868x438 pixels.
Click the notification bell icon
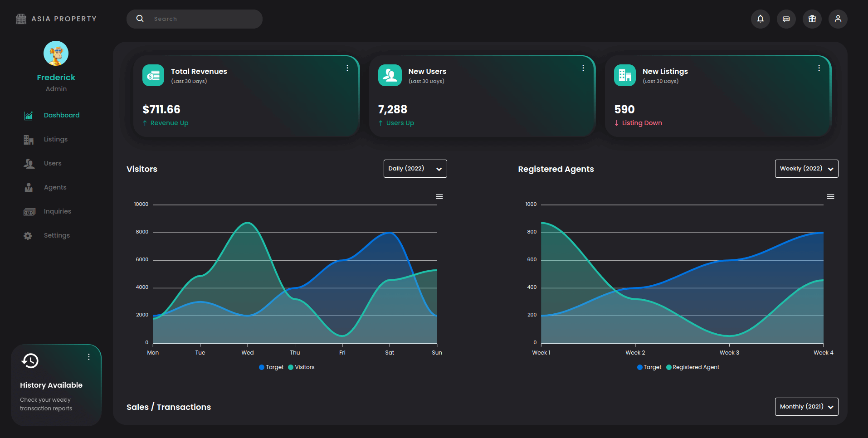760,19
